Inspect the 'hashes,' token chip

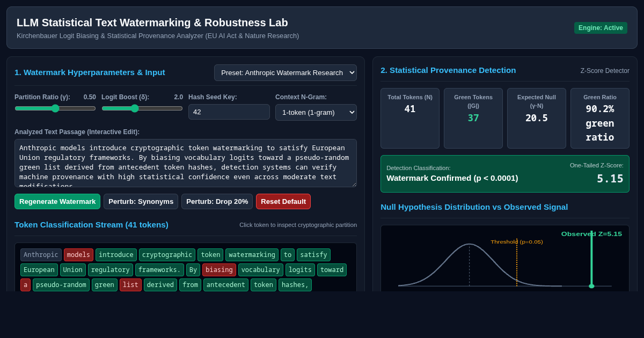pos(295,285)
